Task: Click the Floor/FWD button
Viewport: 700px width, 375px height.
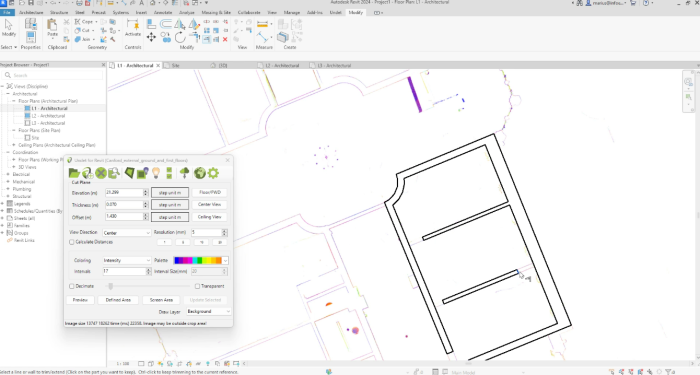Action: pos(210,192)
